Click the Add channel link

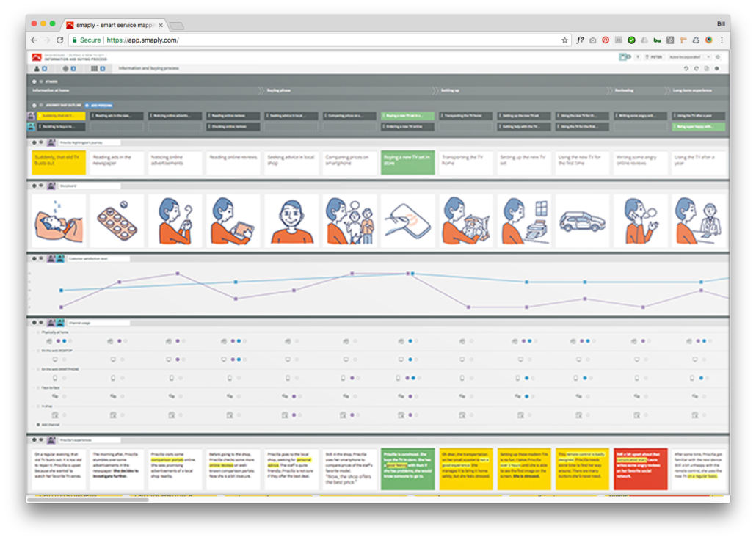pos(51,425)
